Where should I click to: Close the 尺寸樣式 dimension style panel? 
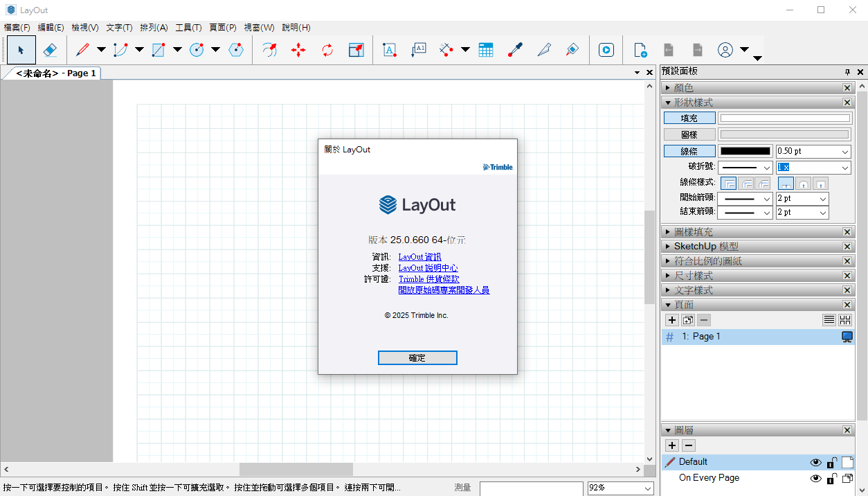pyautogui.click(x=847, y=276)
